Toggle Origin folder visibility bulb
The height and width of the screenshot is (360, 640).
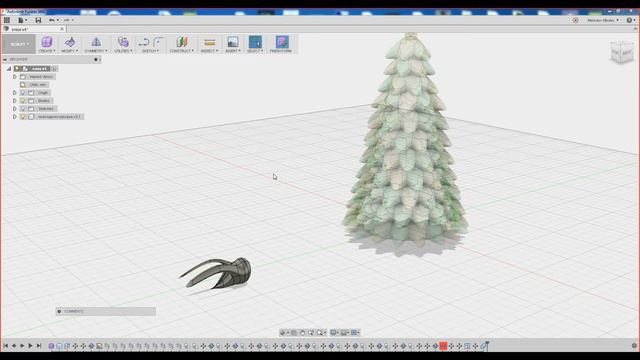pyautogui.click(x=23, y=93)
